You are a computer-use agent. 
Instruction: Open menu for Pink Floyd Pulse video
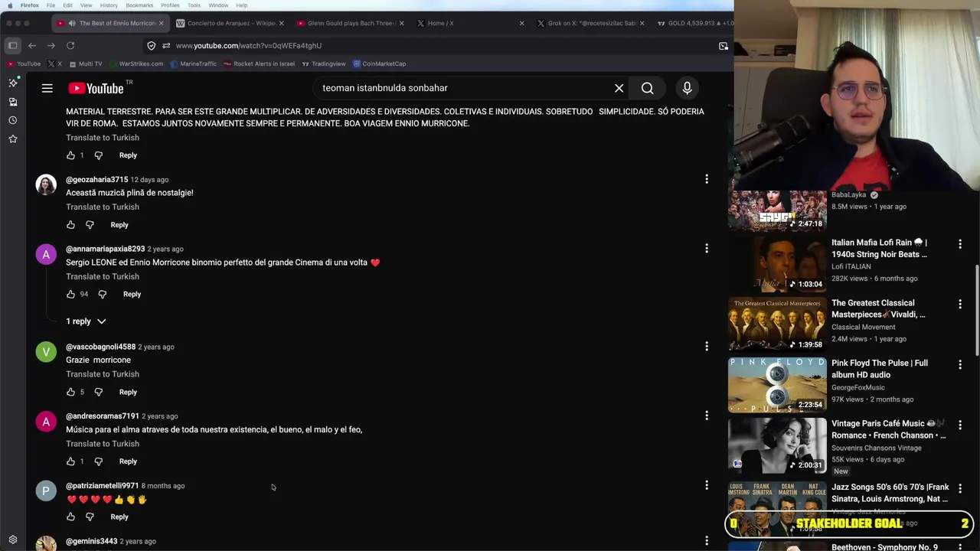coord(960,364)
